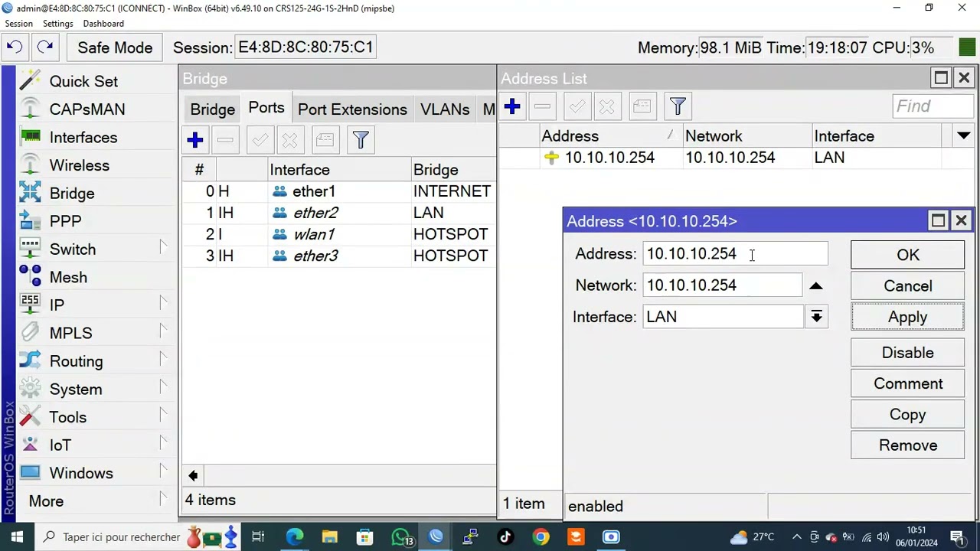Open Google Chrome from taskbar
Viewport: 980px width, 551px height.
pos(541,537)
